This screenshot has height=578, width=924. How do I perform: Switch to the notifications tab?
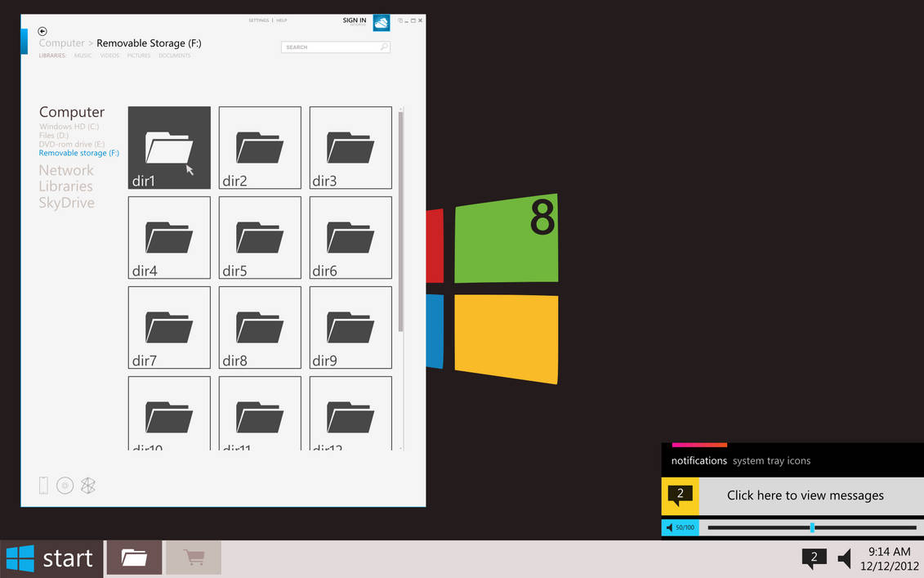click(699, 460)
